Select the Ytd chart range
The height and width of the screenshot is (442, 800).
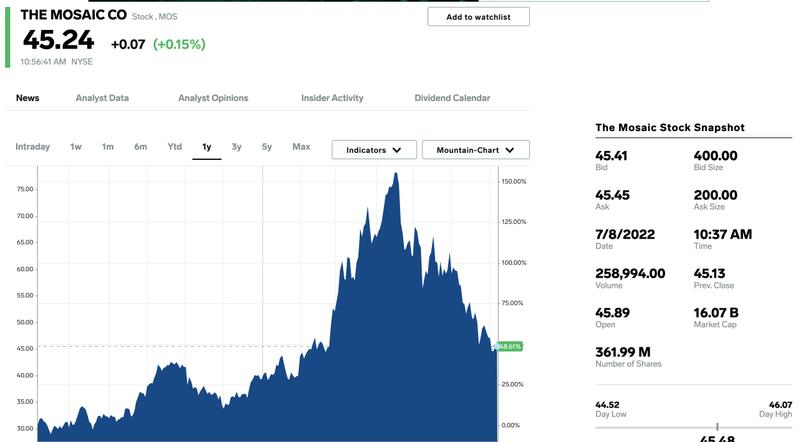point(174,147)
